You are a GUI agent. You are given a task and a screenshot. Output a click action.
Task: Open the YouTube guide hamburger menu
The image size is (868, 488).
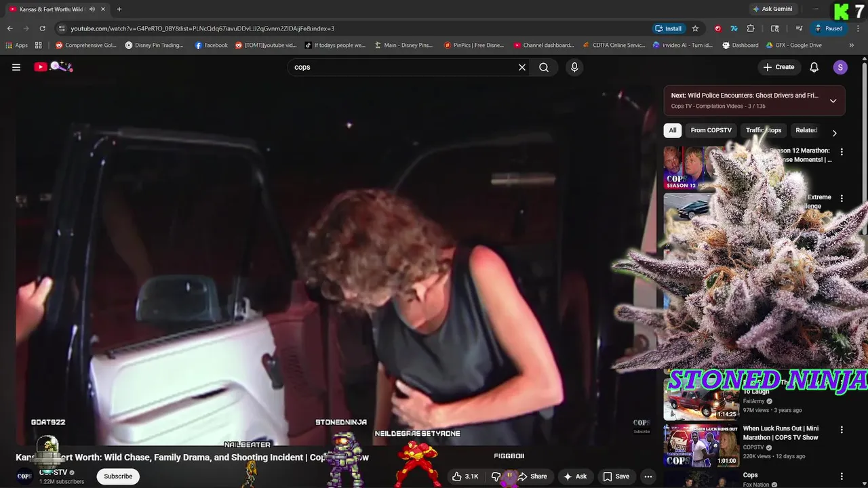16,67
